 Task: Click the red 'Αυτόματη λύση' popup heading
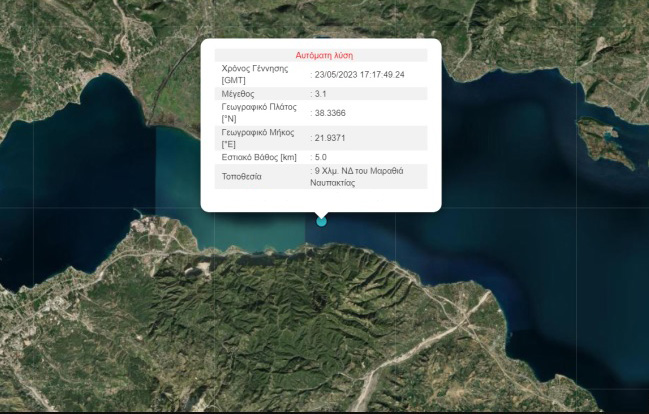click(x=324, y=56)
